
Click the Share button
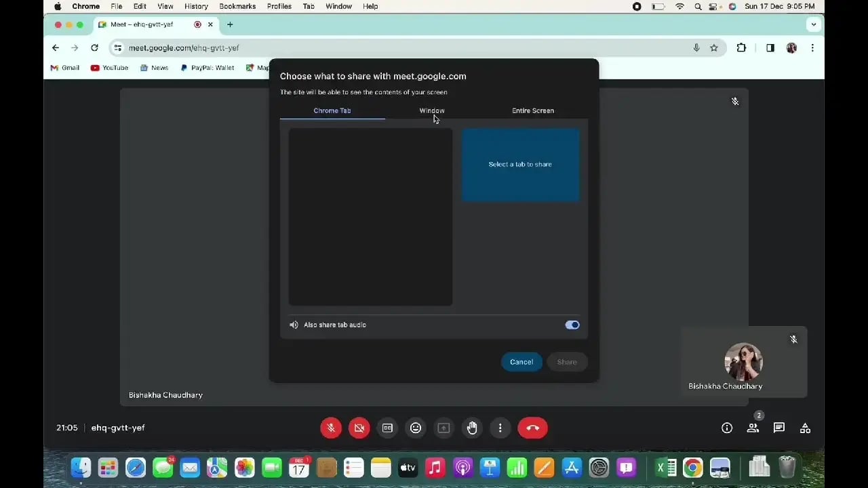coord(567,361)
